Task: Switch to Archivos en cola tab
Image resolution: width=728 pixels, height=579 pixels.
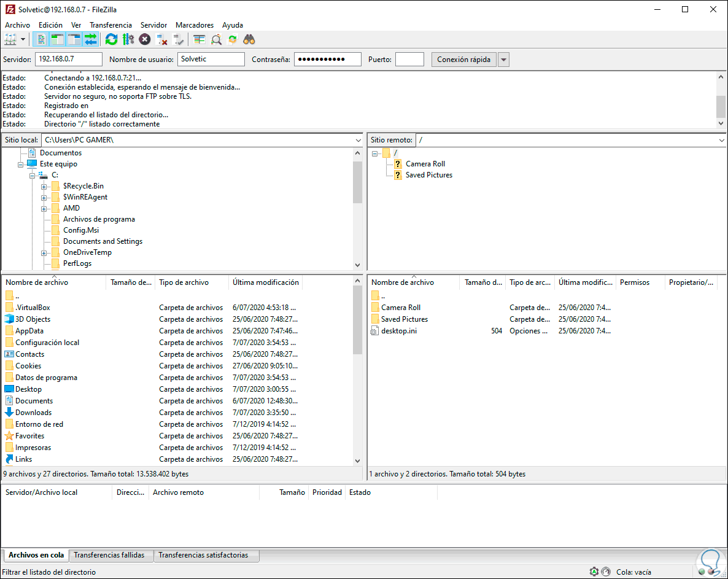Action: (x=36, y=555)
